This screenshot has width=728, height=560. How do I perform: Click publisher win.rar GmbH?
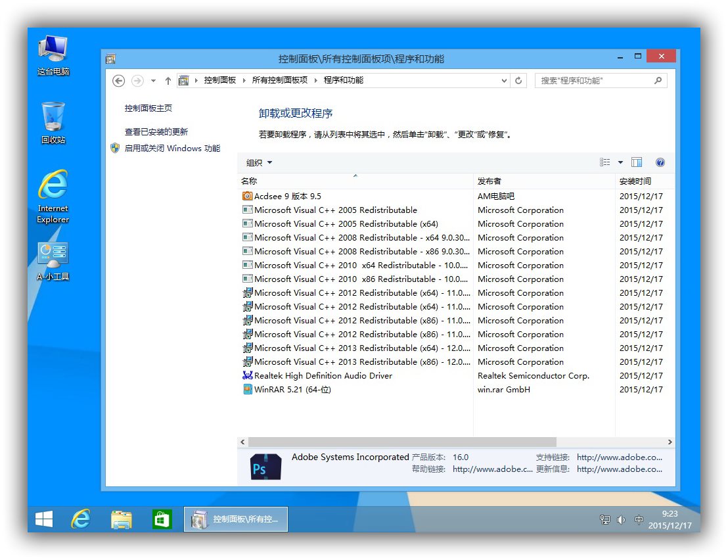click(504, 390)
